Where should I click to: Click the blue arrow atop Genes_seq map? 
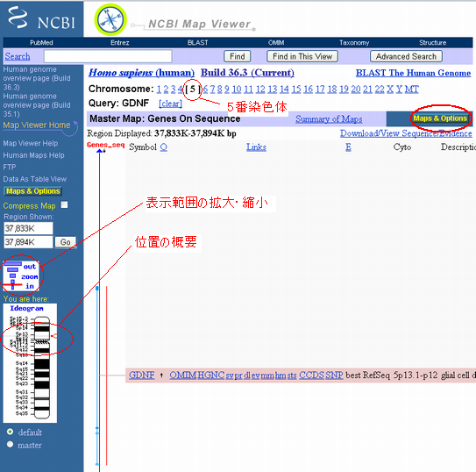[99, 151]
